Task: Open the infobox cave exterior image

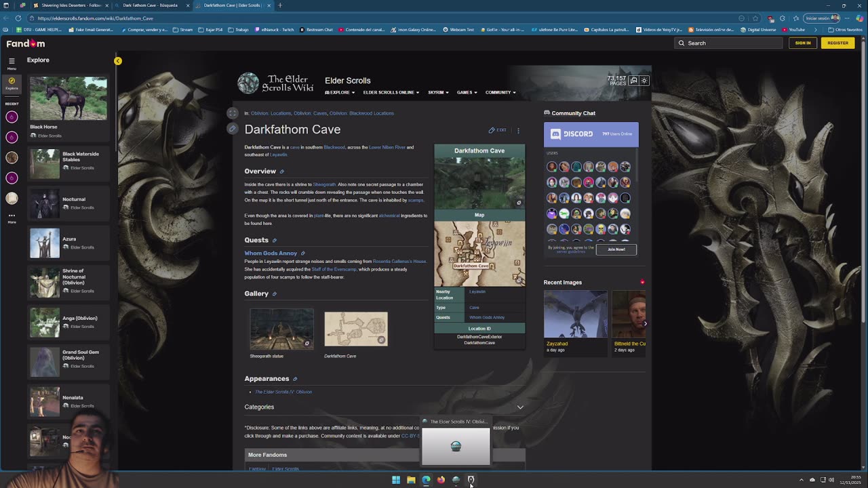Action: pos(479,182)
